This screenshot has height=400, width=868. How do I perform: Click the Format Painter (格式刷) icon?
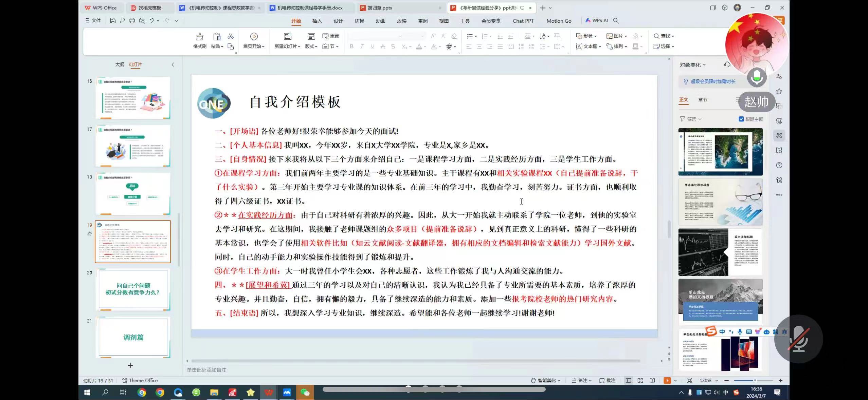[x=199, y=37]
